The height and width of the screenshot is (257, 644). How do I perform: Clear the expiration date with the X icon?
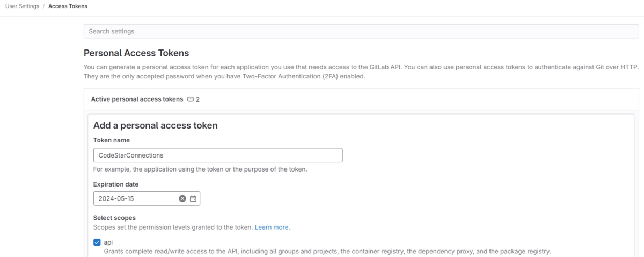(x=182, y=198)
